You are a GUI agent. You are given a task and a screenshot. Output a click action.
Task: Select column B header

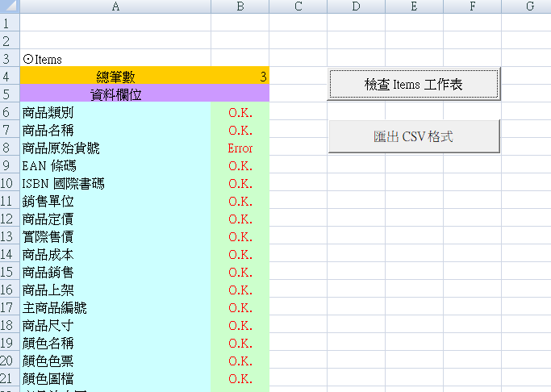pyautogui.click(x=240, y=6)
